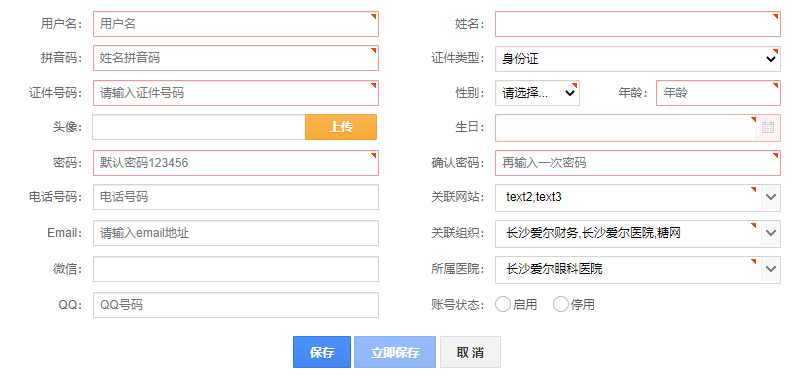Focus the 密码 input field
The image size is (793, 377).
236,163
